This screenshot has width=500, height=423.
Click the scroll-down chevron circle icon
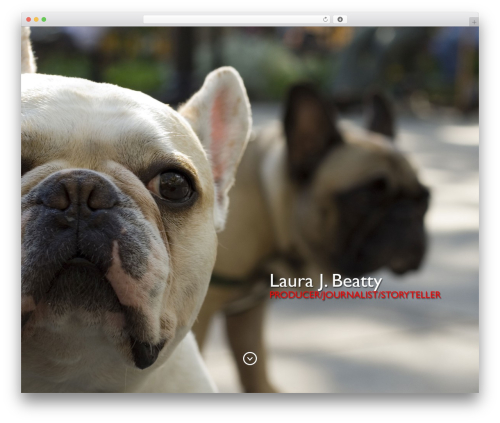pos(250,359)
